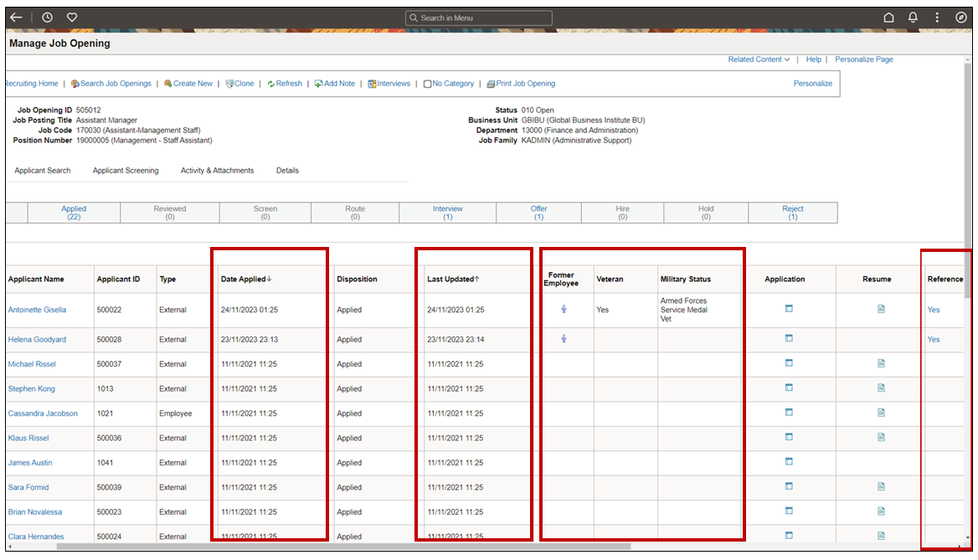The width and height of the screenshot is (978, 560).
Task: Open Antoinette Gisella's application icon
Action: [789, 309]
